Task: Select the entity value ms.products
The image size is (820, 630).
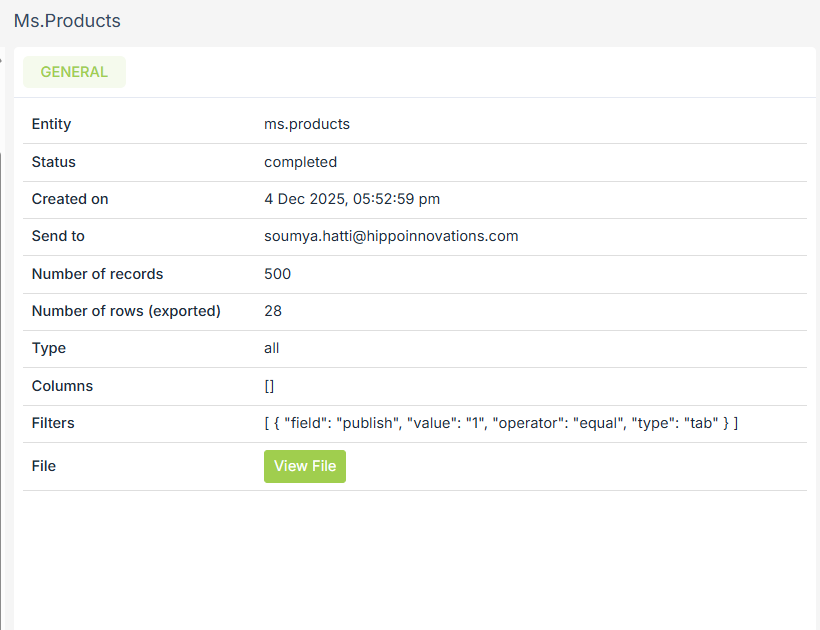Action: 307,124
